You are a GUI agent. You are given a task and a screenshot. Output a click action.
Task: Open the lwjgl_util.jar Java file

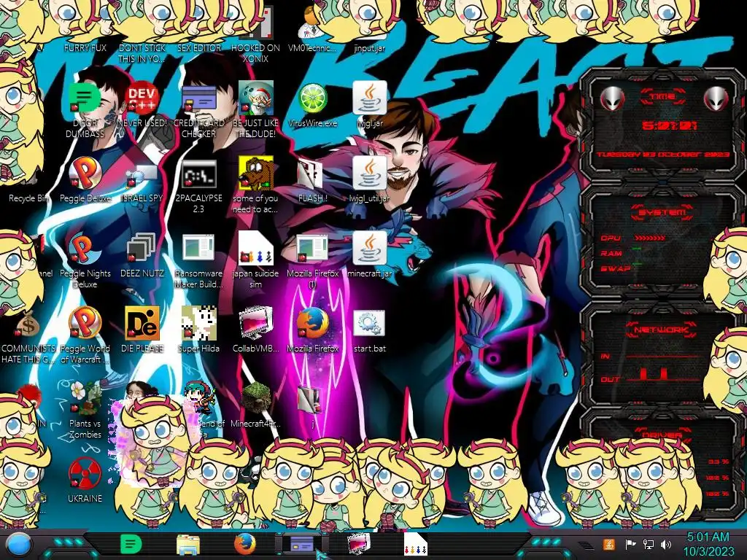pos(370,173)
